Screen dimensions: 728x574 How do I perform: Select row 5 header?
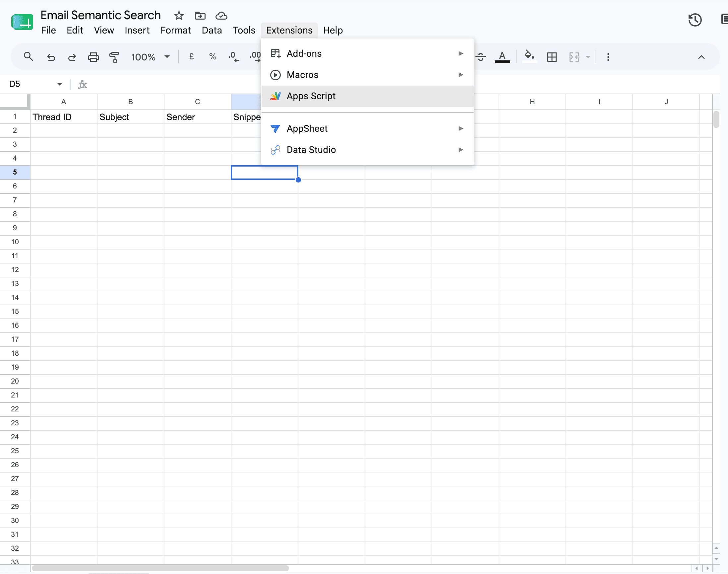[x=15, y=173]
